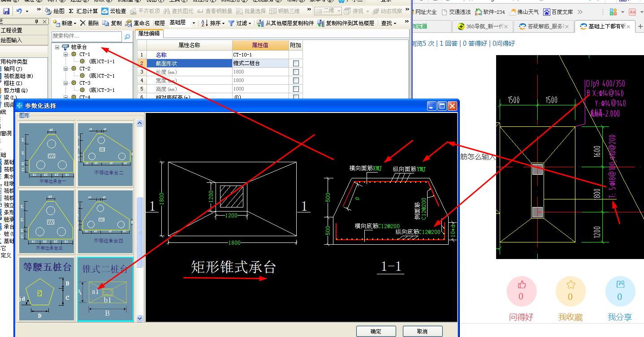Viewport: 644px width, 337px height.
Task: Tick 附加 checkbox for 长度(mm) row
Action: (295, 72)
